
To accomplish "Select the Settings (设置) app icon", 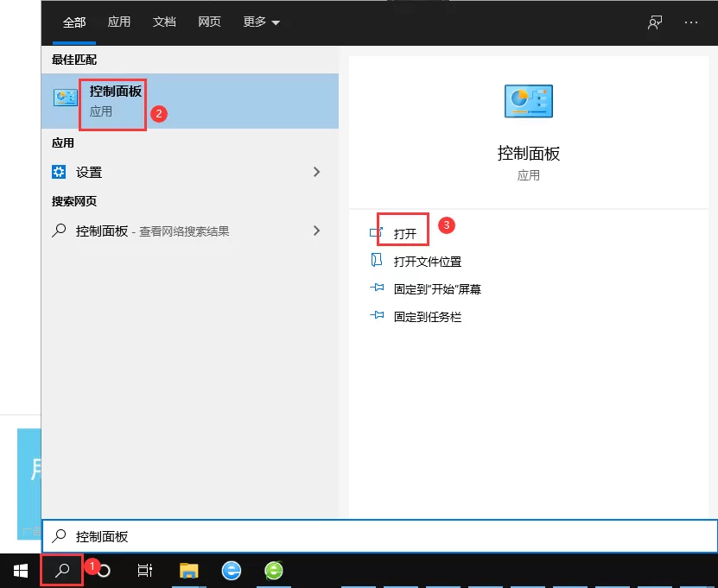I will [59, 172].
